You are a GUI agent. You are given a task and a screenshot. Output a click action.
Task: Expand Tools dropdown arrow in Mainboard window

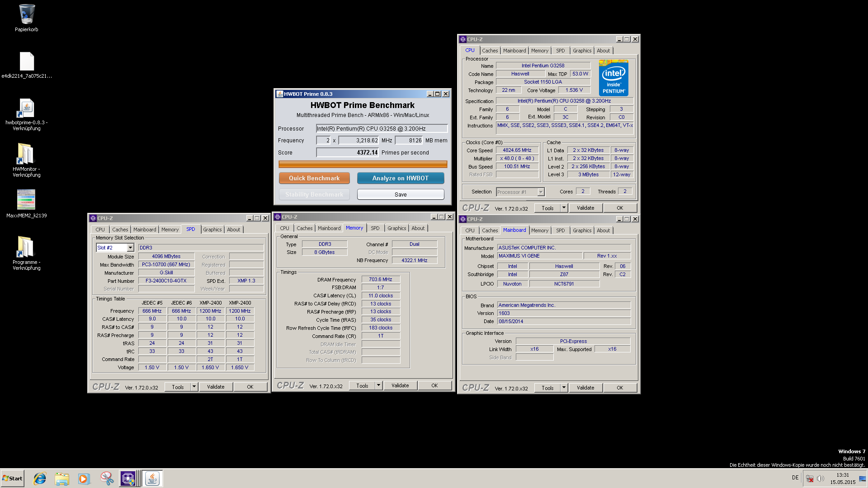pyautogui.click(x=564, y=388)
